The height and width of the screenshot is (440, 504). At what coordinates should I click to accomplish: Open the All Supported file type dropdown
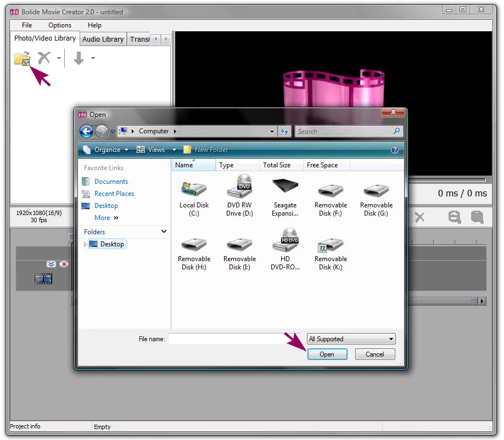351,339
